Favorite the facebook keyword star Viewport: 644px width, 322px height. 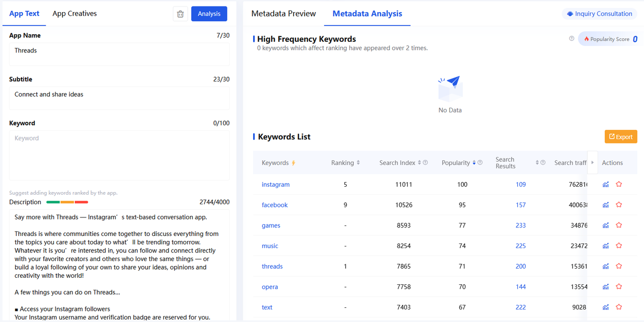619,205
